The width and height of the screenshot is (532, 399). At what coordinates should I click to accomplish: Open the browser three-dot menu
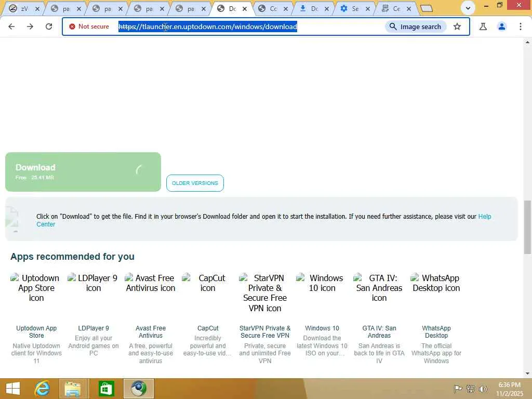point(521,26)
